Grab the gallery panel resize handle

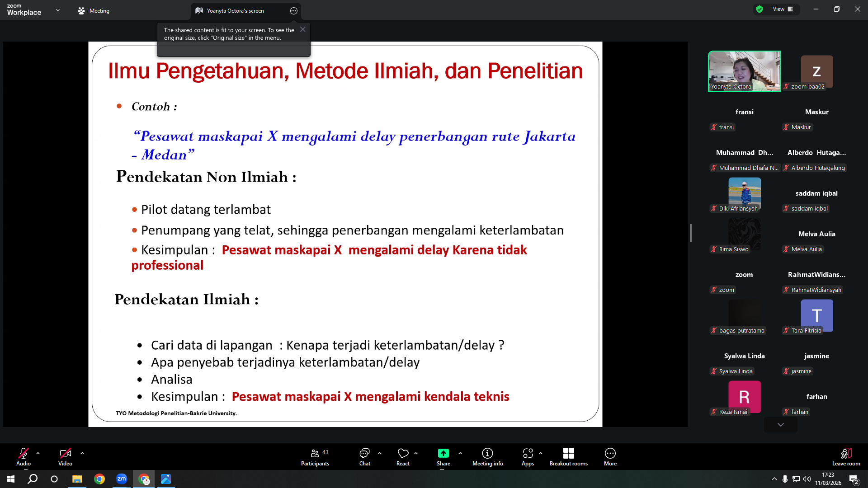click(690, 233)
